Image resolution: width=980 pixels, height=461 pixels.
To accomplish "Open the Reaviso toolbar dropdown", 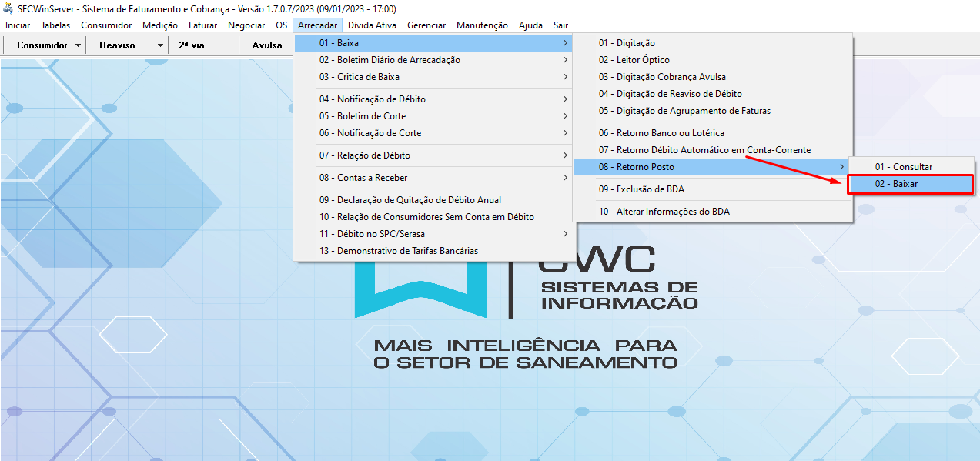I will (x=125, y=45).
